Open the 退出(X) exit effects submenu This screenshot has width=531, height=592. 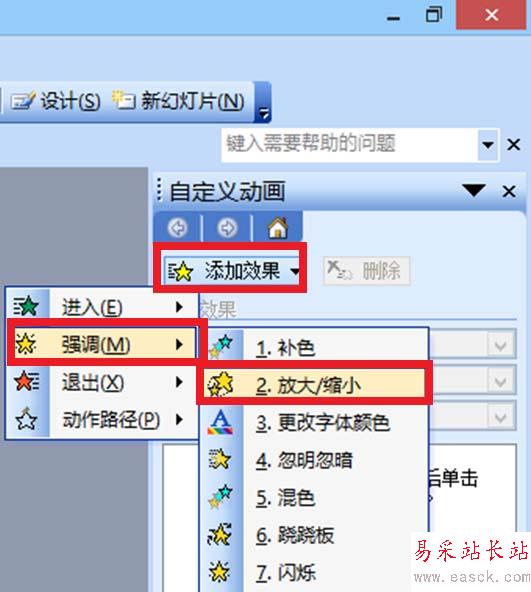102,382
